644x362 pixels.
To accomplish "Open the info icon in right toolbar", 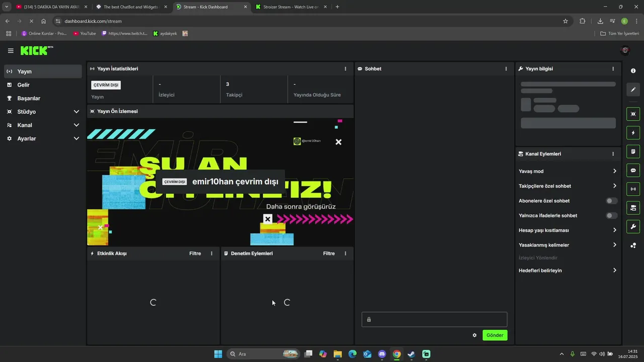I will click(633, 71).
